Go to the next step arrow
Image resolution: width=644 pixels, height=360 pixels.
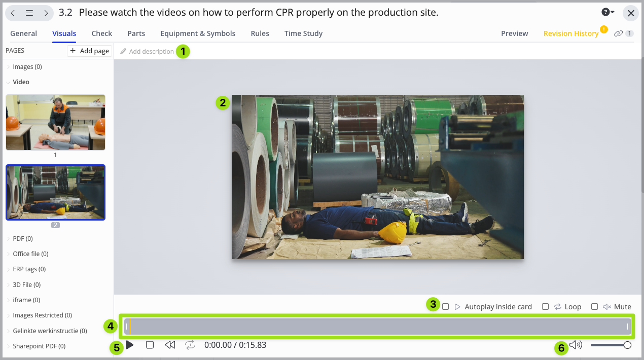tap(46, 13)
